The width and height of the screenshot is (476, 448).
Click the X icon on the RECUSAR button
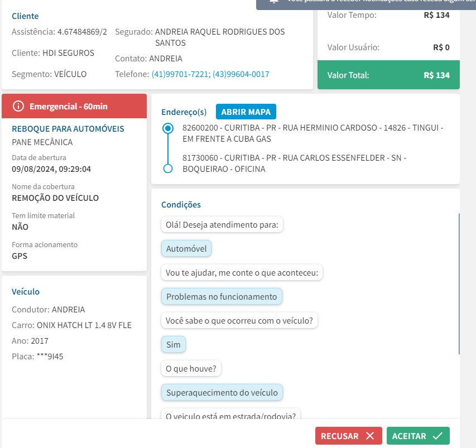[x=370, y=436]
